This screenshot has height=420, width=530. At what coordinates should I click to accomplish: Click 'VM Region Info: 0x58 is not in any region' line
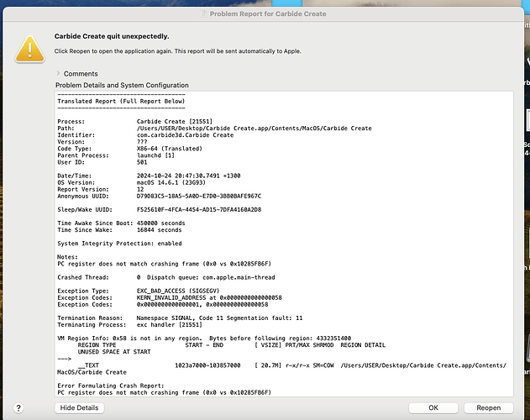pyautogui.click(x=204, y=338)
